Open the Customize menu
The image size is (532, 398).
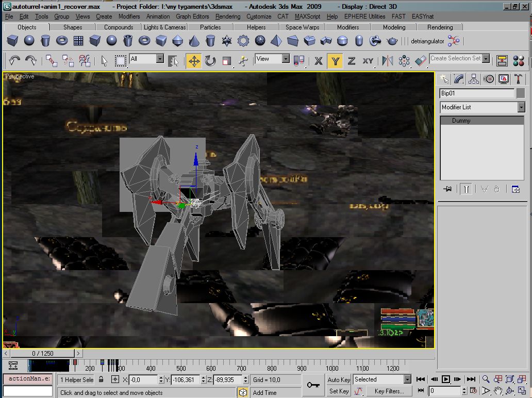(259, 16)
